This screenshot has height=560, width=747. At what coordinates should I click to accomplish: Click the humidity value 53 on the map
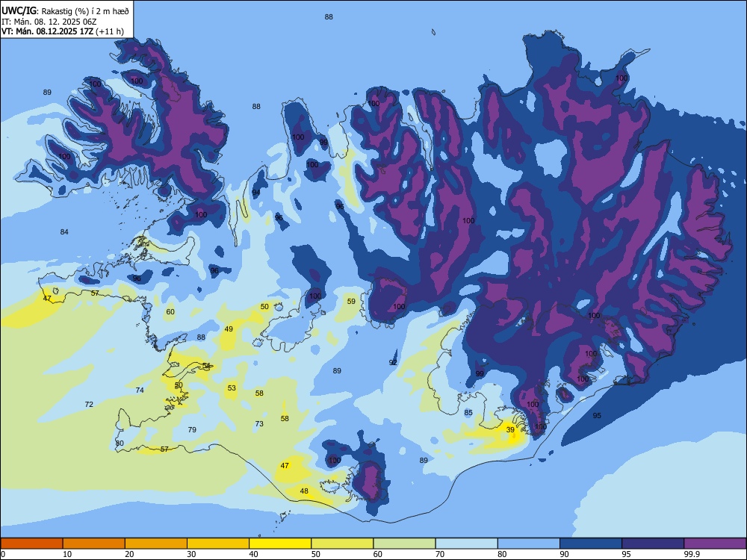(x=232, y=388)
